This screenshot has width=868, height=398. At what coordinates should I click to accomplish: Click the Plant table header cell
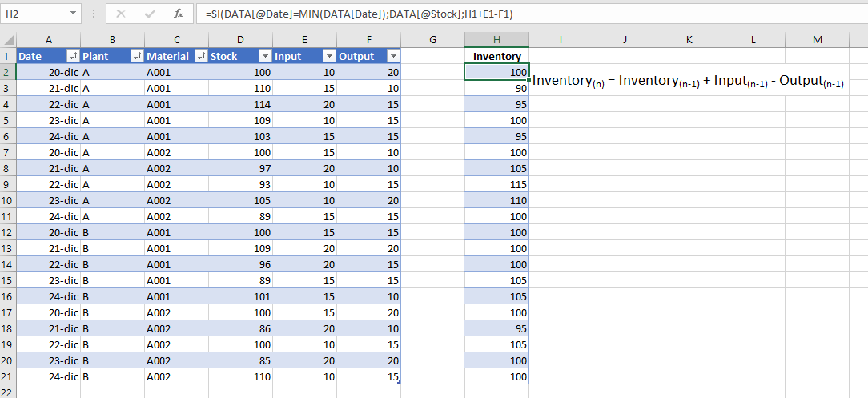pos(112,57)
